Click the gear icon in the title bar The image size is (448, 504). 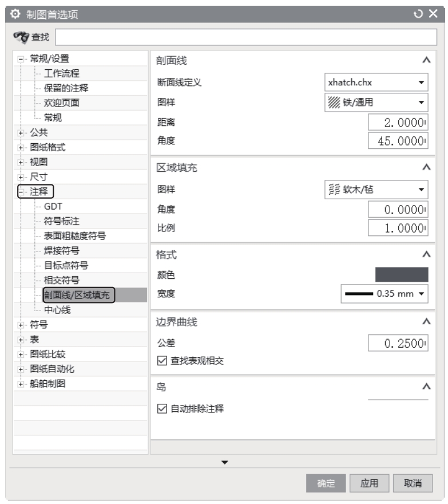click(x=15, y=14)
